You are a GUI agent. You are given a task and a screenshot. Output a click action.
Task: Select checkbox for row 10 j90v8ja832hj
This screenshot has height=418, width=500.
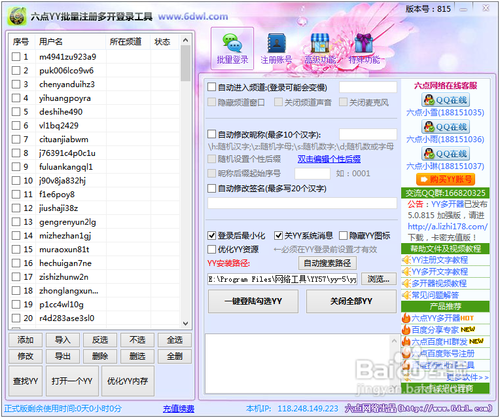tap(16, 181)
